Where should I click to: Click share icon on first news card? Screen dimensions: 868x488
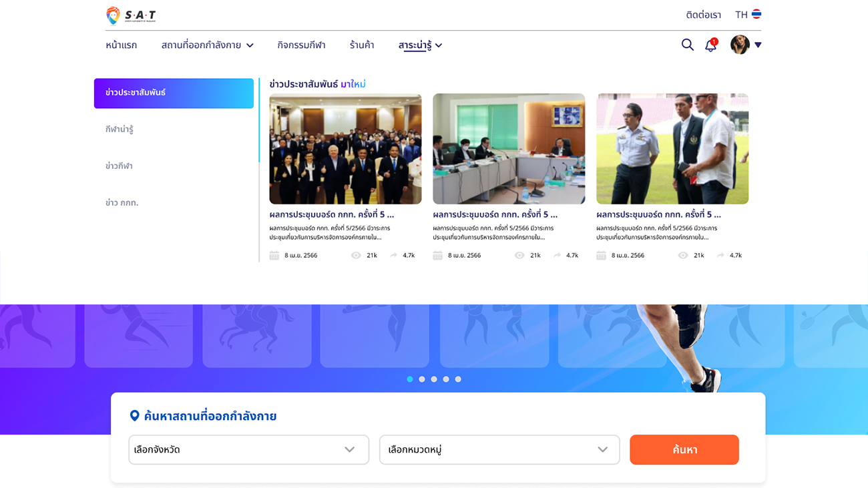point(394,255)
